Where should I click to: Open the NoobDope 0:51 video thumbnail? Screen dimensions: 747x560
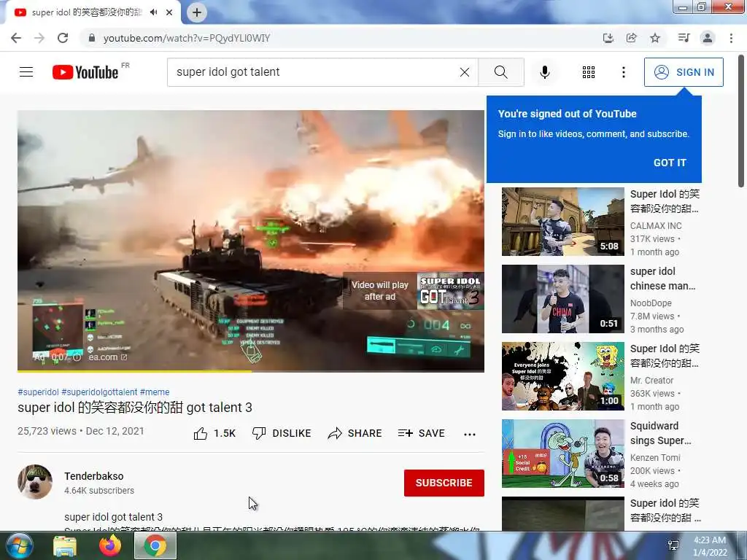pos(562,298)
